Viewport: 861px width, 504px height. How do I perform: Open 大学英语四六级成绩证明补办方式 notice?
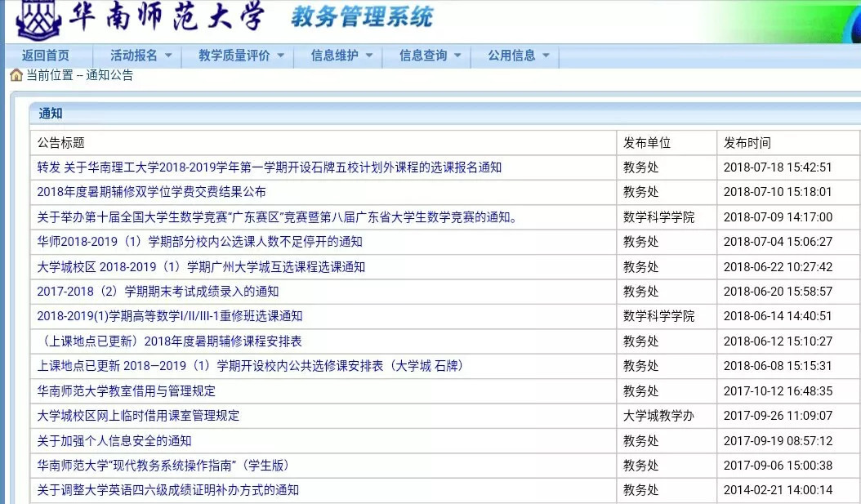click(168, 490)
